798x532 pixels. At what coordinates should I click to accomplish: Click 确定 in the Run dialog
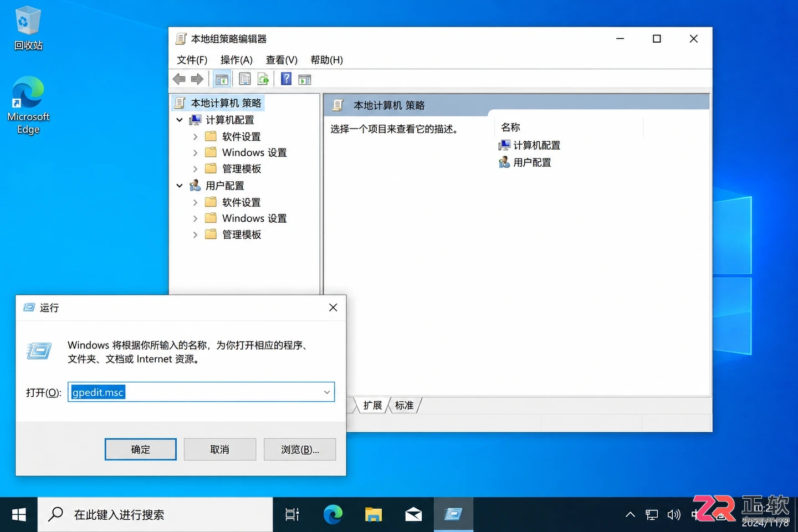(141, 449)
